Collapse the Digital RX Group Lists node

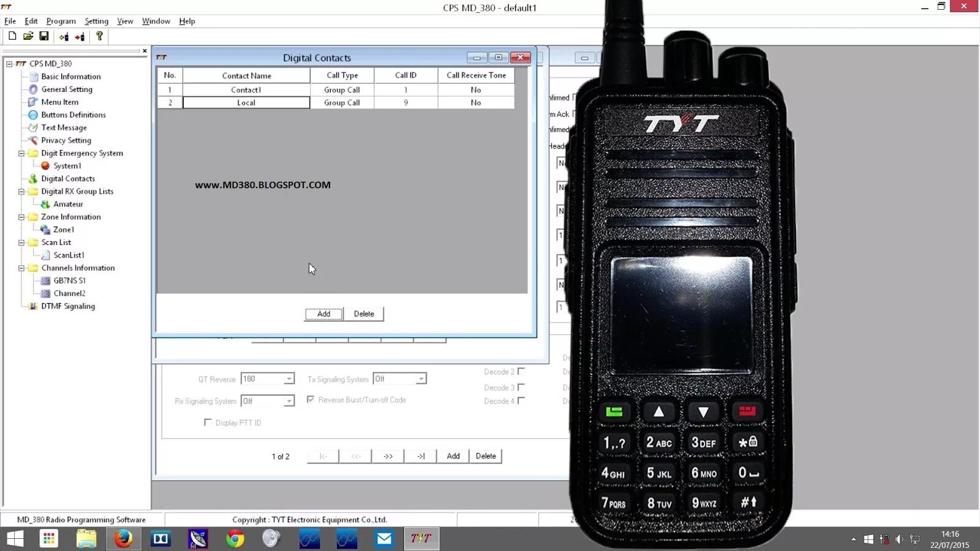(21, 192)
